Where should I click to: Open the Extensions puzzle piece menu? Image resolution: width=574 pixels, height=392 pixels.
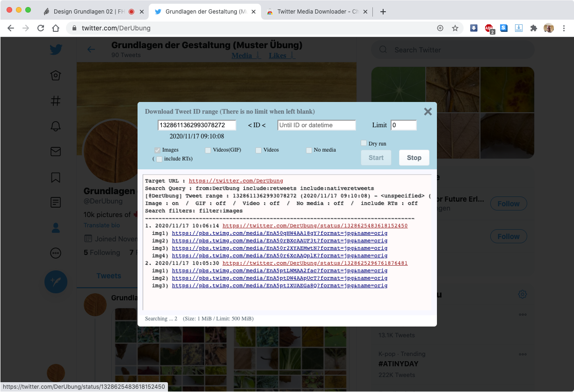pyautogui.click(x=533, y=28)
